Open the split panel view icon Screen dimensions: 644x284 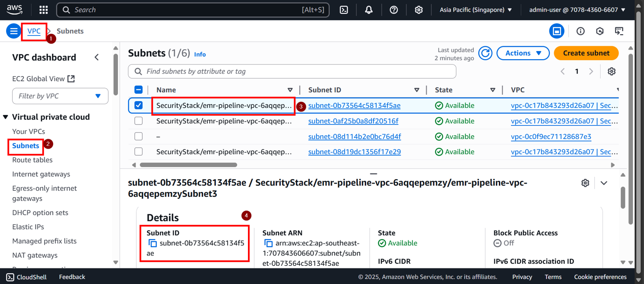click(557, 31)
